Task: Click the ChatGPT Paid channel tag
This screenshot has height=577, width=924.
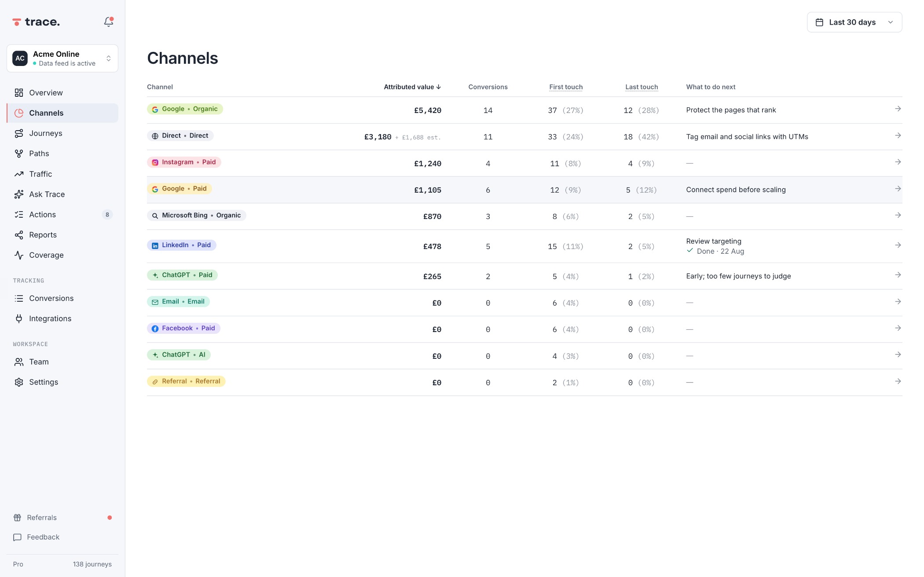Action: click(x=182, y=275)
